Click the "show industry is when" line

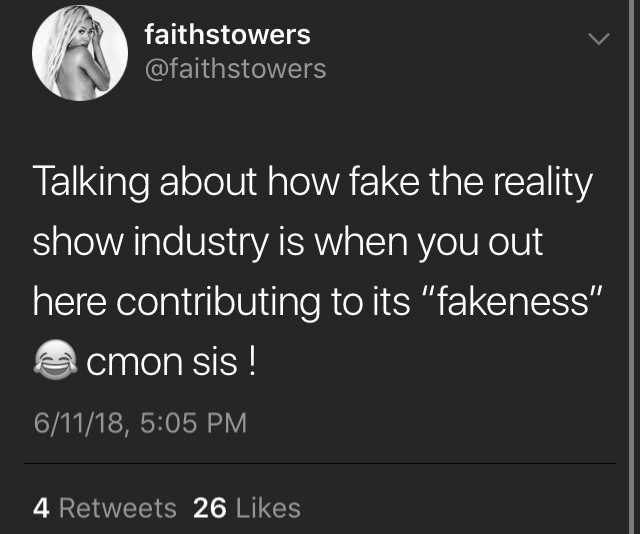pyautogui.click(x=220, y=243)
